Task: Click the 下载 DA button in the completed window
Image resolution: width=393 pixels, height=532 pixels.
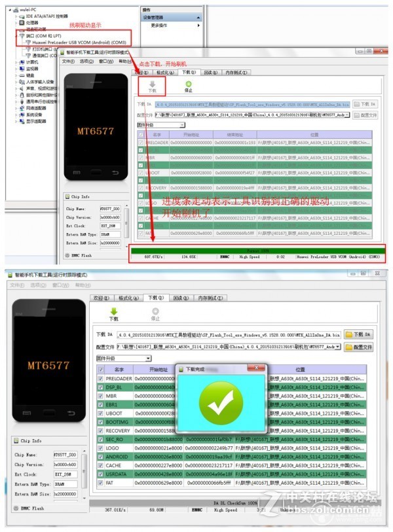Action: [x=358, y=334]
